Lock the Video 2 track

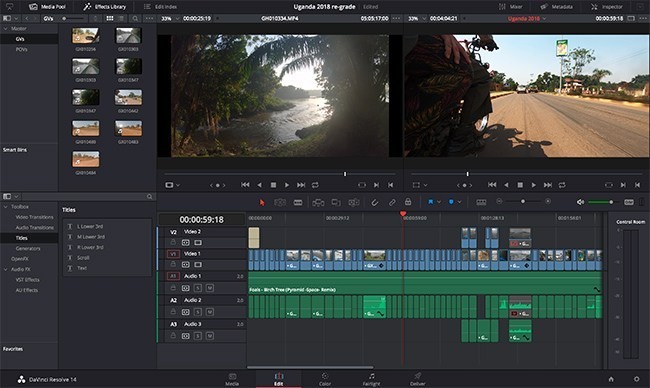[x=173, y=242]
